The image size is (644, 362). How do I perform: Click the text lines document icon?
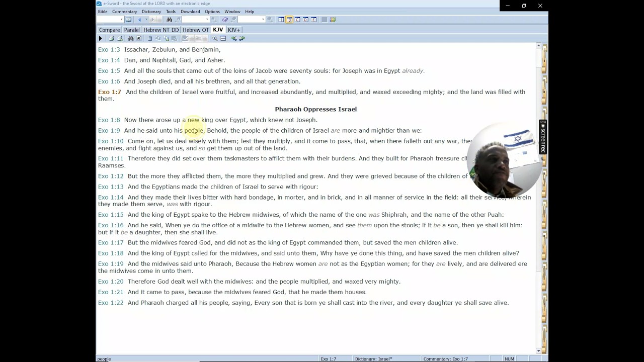tap(150, 38)
